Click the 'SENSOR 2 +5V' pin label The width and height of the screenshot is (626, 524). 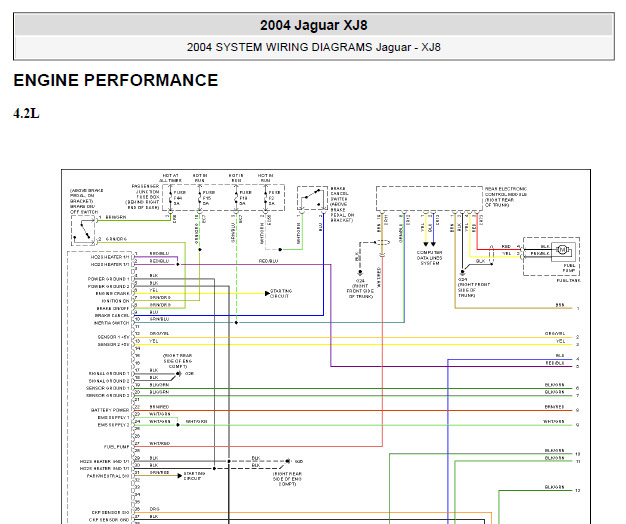pos(113,344)
